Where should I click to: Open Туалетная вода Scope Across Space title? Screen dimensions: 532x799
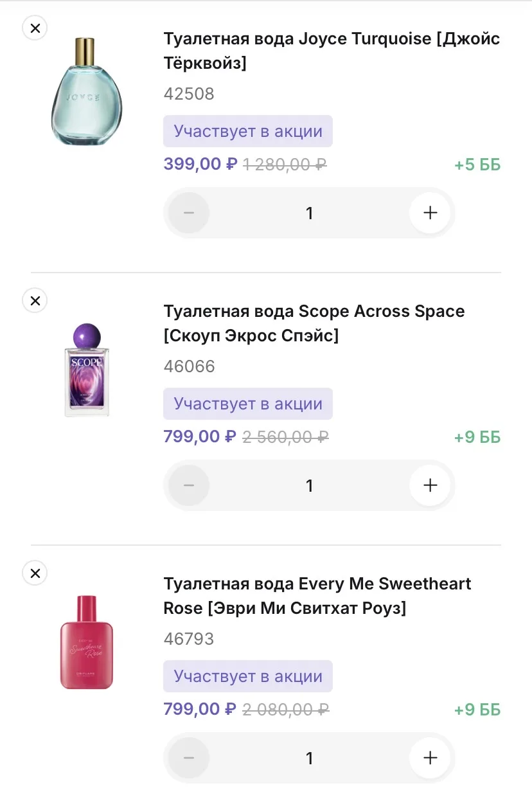tap(314, 323)
